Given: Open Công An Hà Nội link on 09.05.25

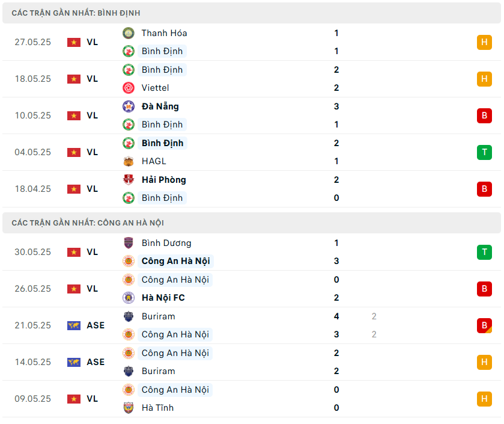Looking at the screenshot, I should pyautogui.click(x=175, y=390).
